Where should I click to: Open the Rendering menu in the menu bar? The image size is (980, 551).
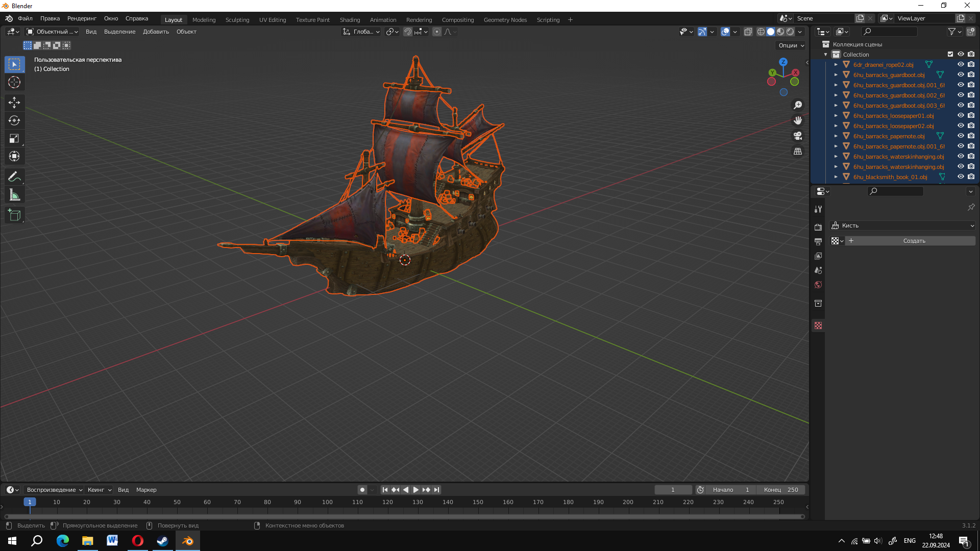(x=82, y=18)
